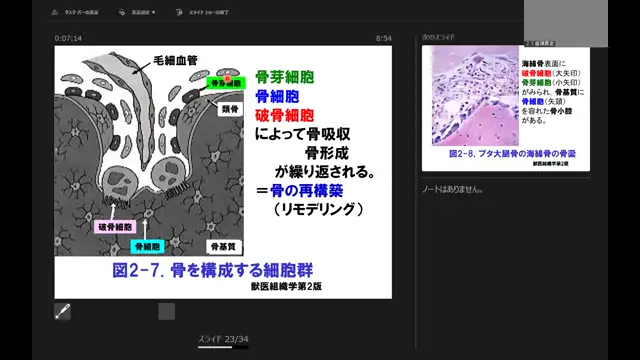
Task: Click 獣医組織学第2版 under the current slide title
Action: pyautogui.click(x=287, y=287)
